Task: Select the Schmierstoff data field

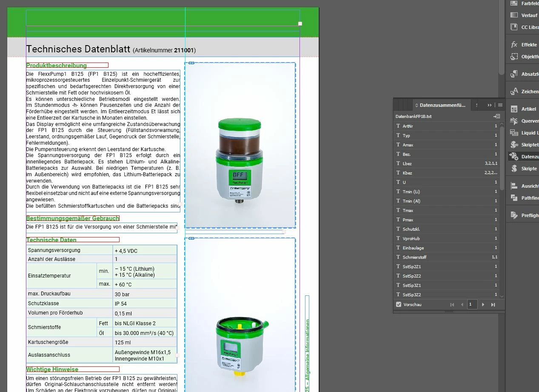Action: (447, 257)
